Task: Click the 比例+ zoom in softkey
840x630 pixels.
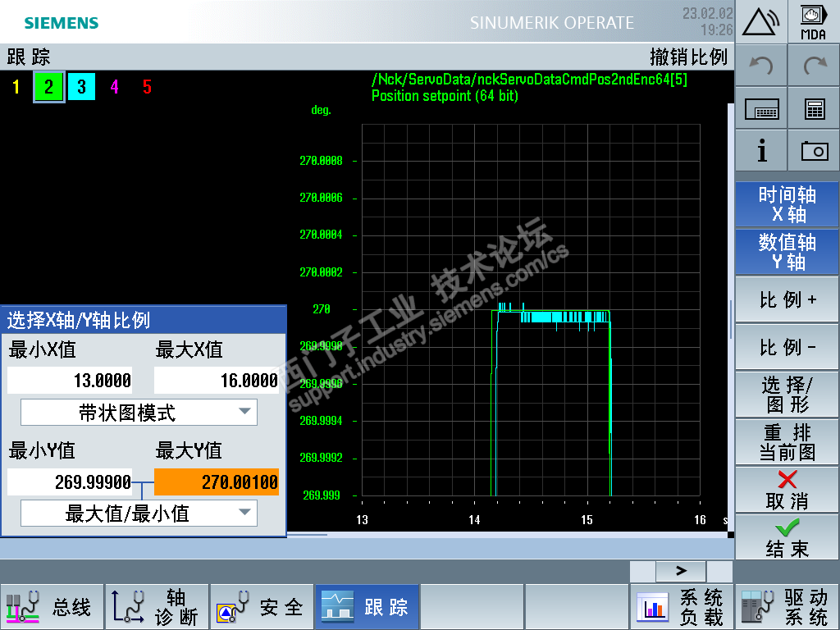Action: pyautogui.click(x=787, y=299)
